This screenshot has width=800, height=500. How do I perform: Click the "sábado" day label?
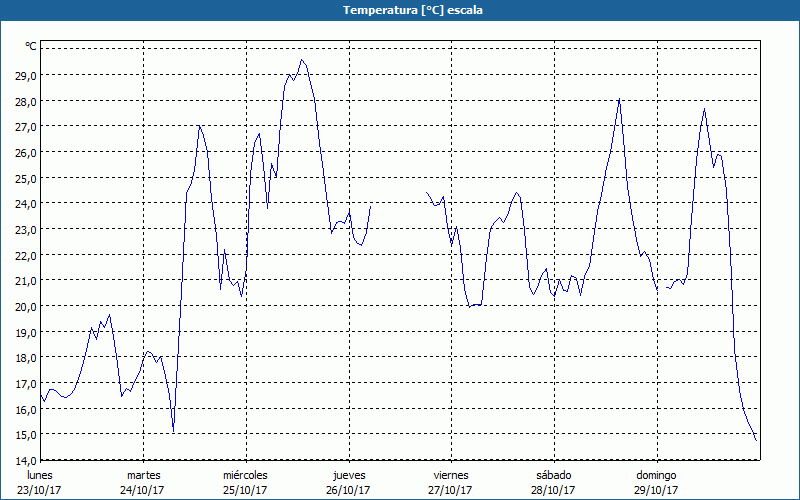[x=553, y=474]
